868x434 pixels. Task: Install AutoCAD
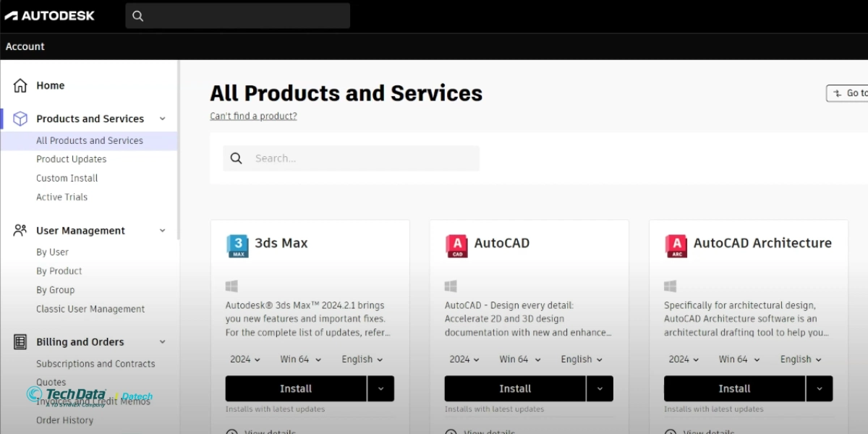click(x=515, y=388)
